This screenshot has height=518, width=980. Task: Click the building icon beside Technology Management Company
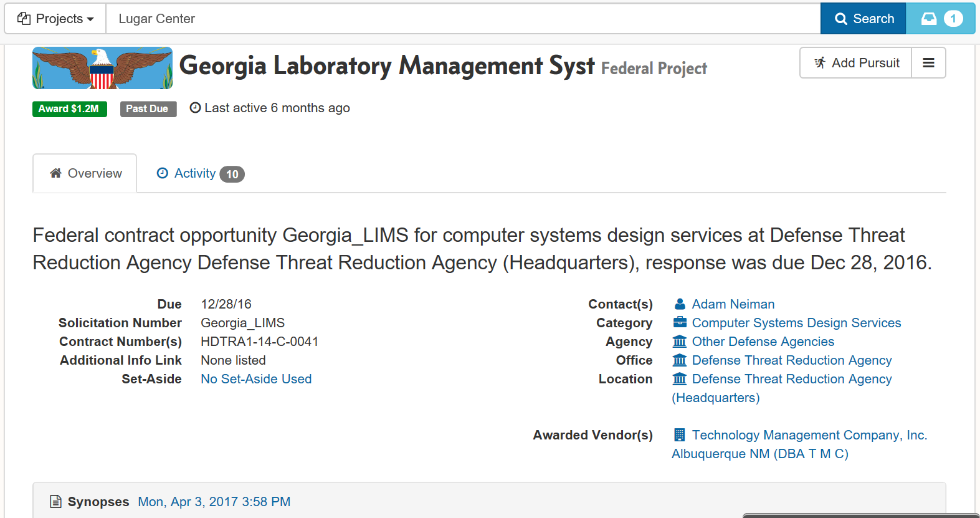click(680, 435)
